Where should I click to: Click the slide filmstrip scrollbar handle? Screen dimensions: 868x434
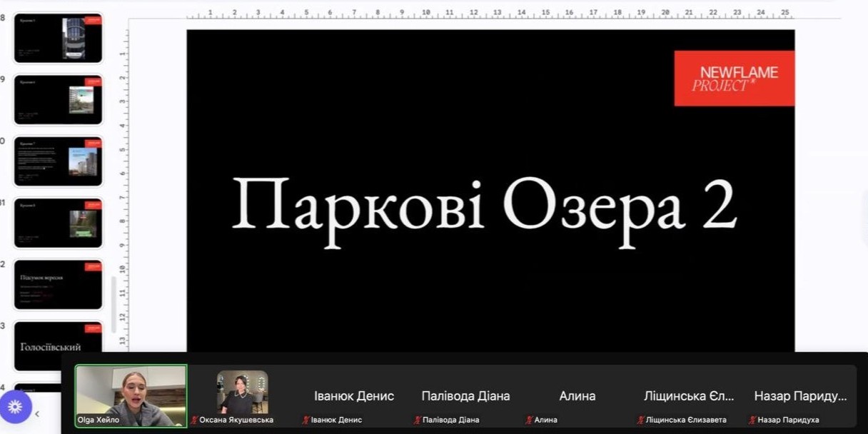113,303
